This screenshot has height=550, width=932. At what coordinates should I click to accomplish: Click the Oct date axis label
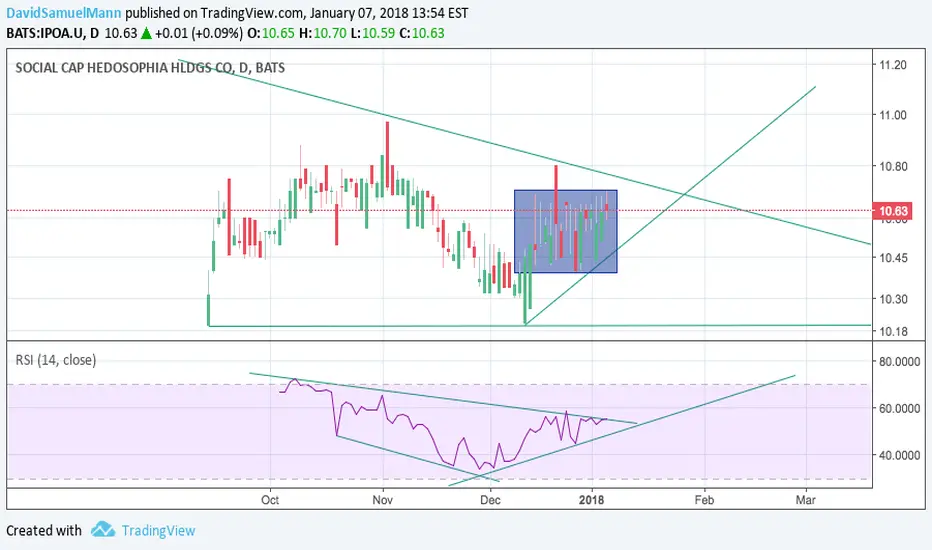click(x=270, y=500)
